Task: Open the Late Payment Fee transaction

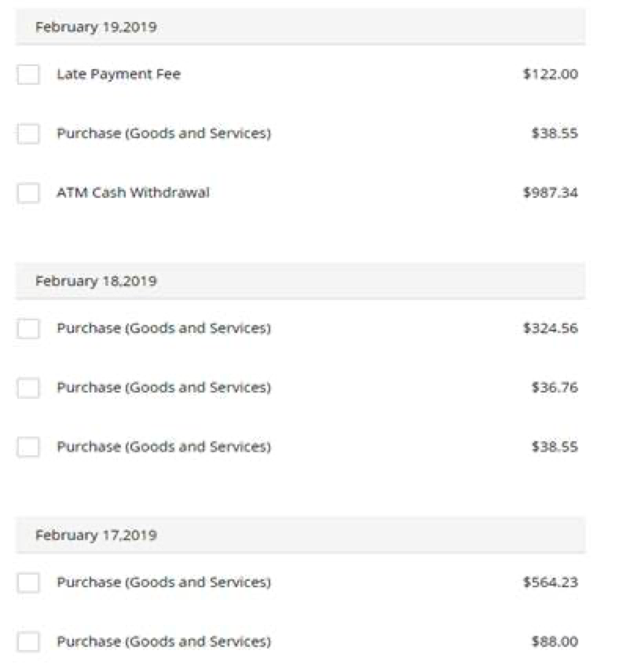Action: (119, 74)
